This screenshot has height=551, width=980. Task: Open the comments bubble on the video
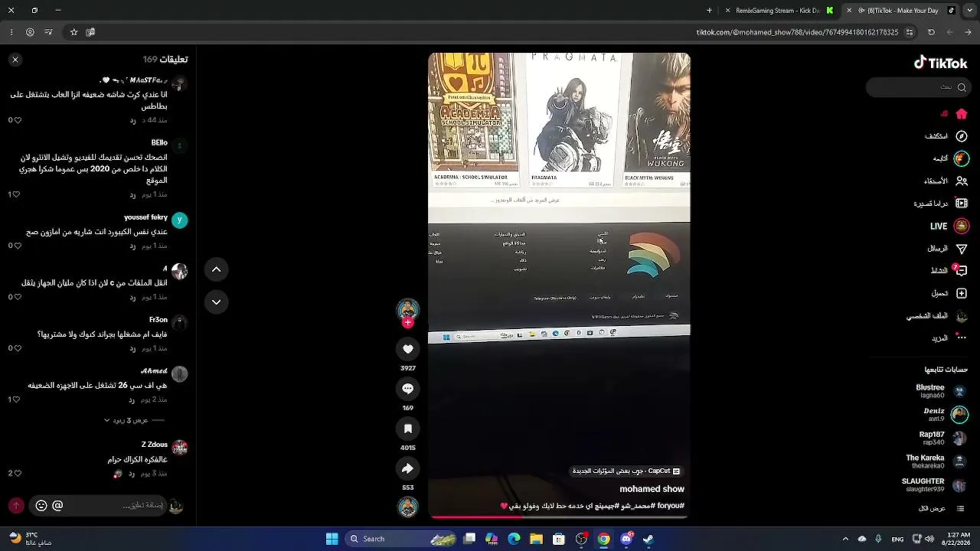tap(408, 389)
